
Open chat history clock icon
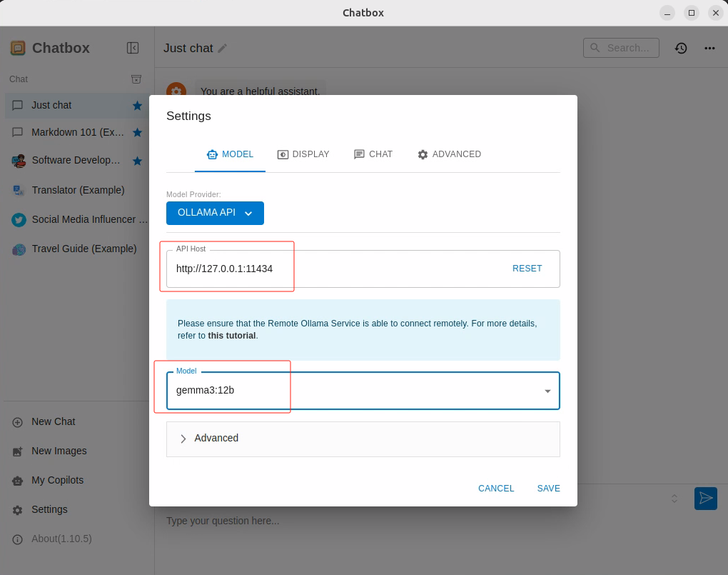tap(681, 48)
